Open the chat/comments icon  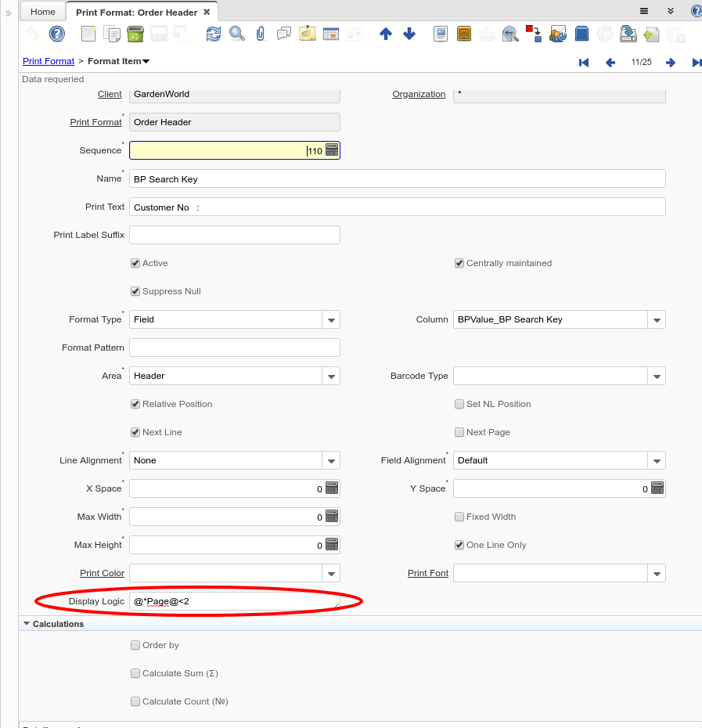[283, 34]
